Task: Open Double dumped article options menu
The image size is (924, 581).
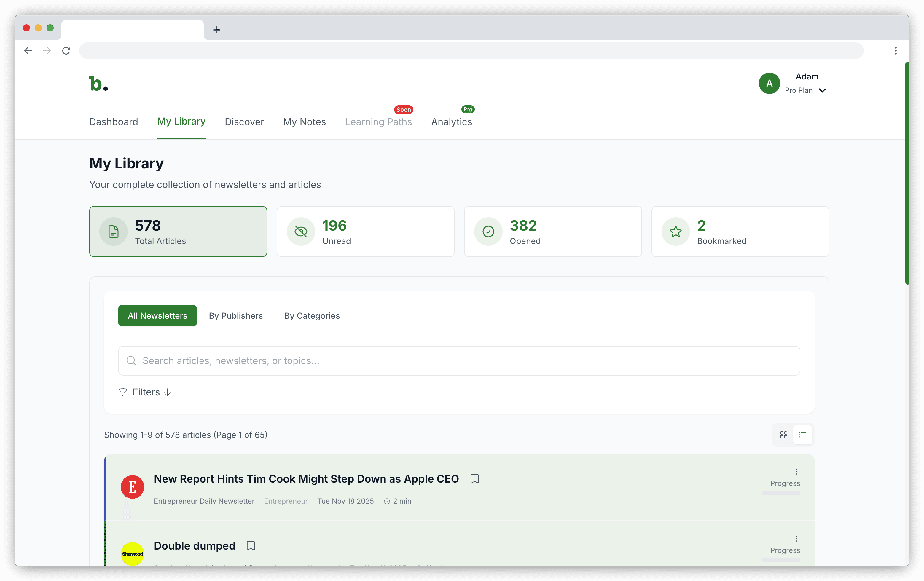Action: [796, 538]
